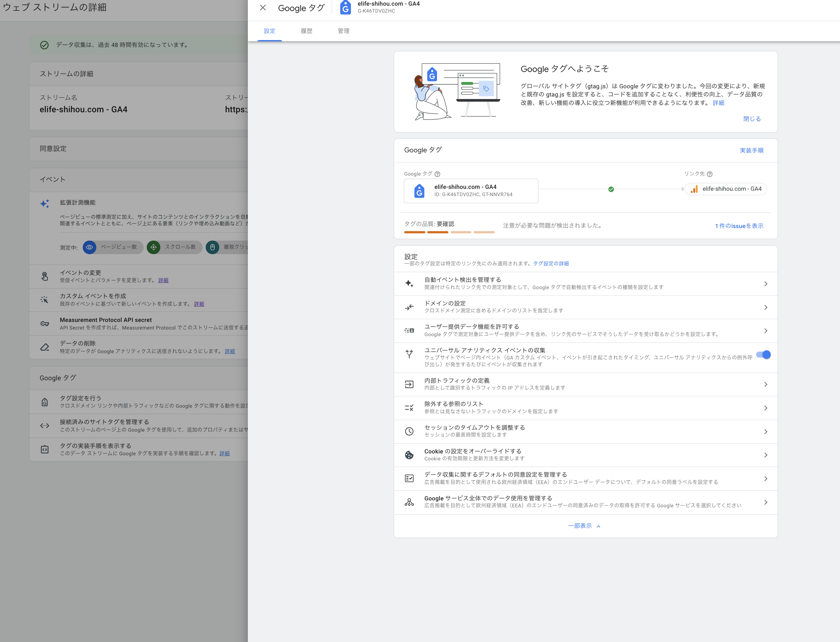
Task: Expand 除外する参照のリスト chevron
Action: (x=766, y=408)
